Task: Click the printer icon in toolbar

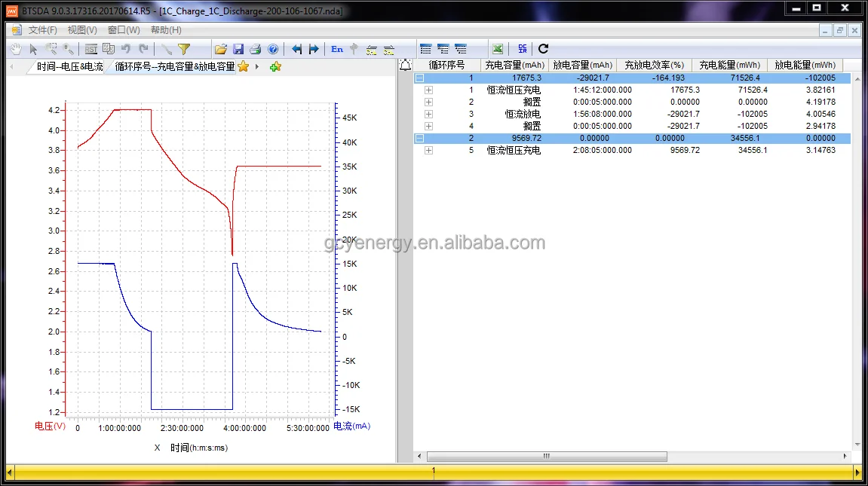Action: point(256,49)
